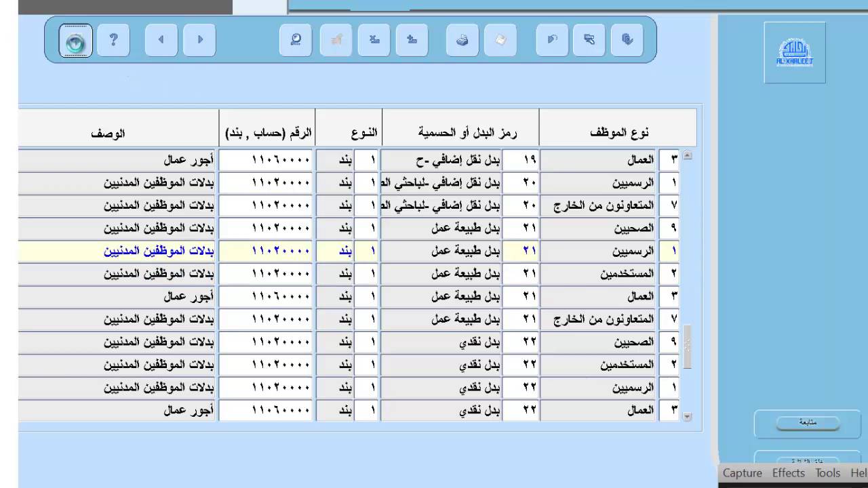Click الرسميين in the code 22 row
This screenshot has height=488, width=868.
coord(598,388)
